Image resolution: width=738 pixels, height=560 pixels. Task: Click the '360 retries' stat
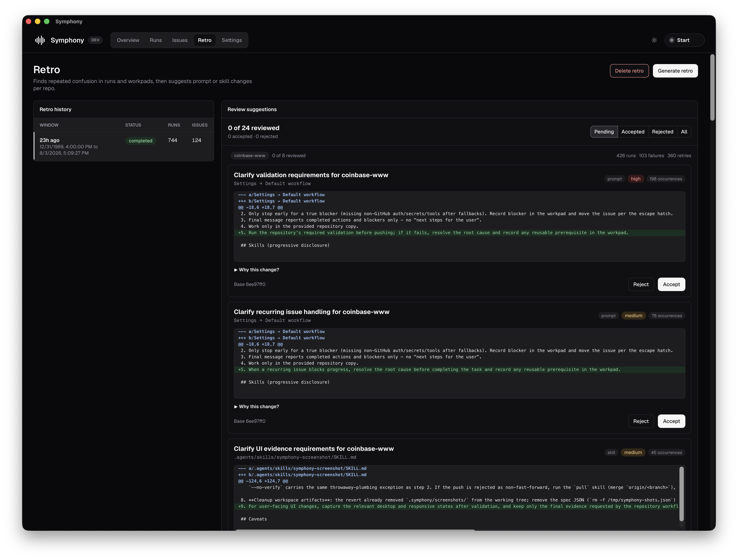(x=679, y=156)
